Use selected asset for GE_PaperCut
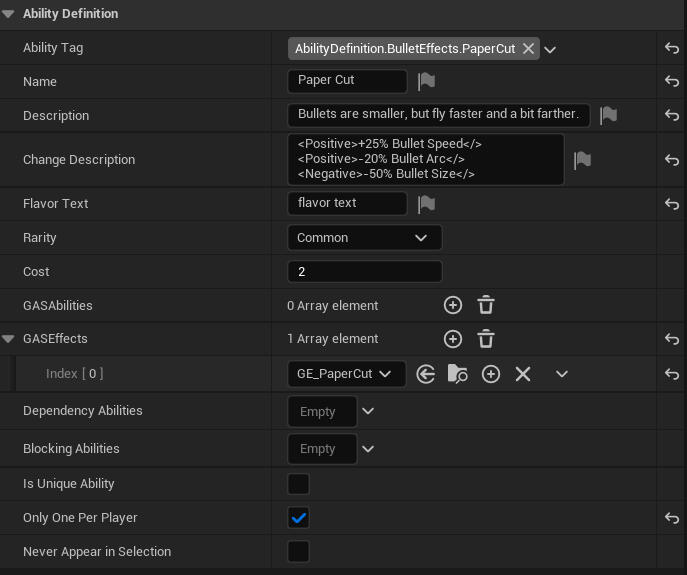This screenshot has width=687, height=575. coord(425,374)
